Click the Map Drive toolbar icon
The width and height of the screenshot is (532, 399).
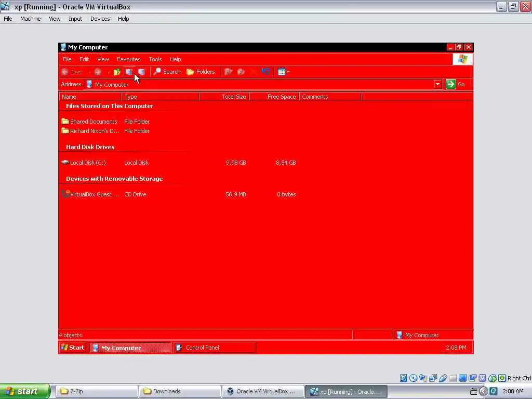pyautogui.click(x=129, y=72)
